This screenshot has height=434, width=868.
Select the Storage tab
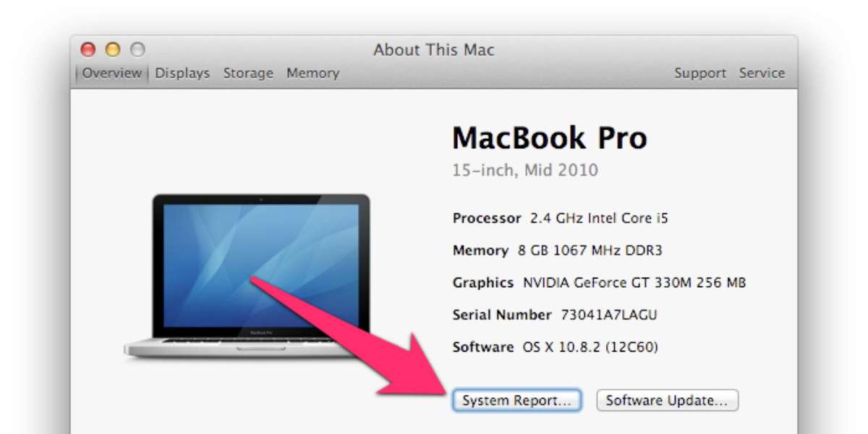click(x=248, y=73)
